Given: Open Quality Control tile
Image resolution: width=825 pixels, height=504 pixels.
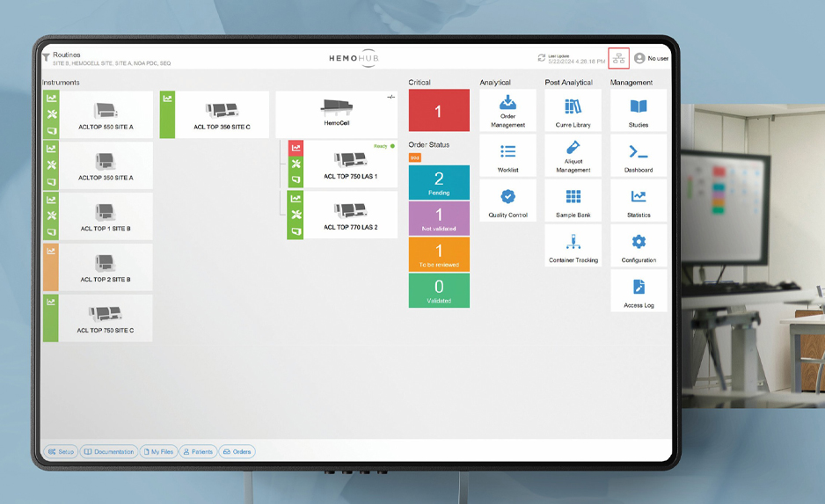Looking at the screenshot, I should click(x=507, y=201).
